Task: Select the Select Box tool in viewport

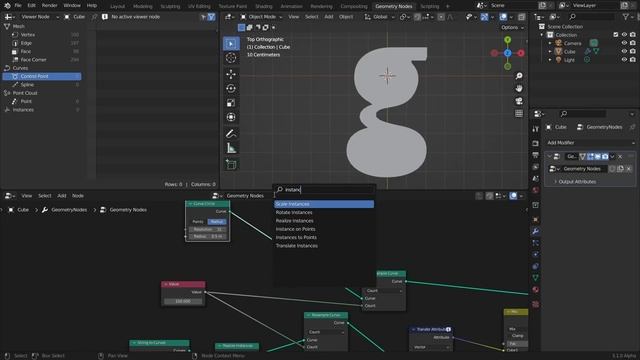Action: [x=231, y=44]
